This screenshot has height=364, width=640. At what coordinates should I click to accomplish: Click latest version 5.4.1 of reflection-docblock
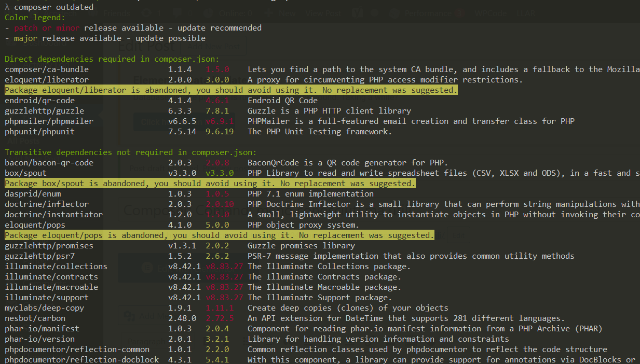[x=217, y=360]
